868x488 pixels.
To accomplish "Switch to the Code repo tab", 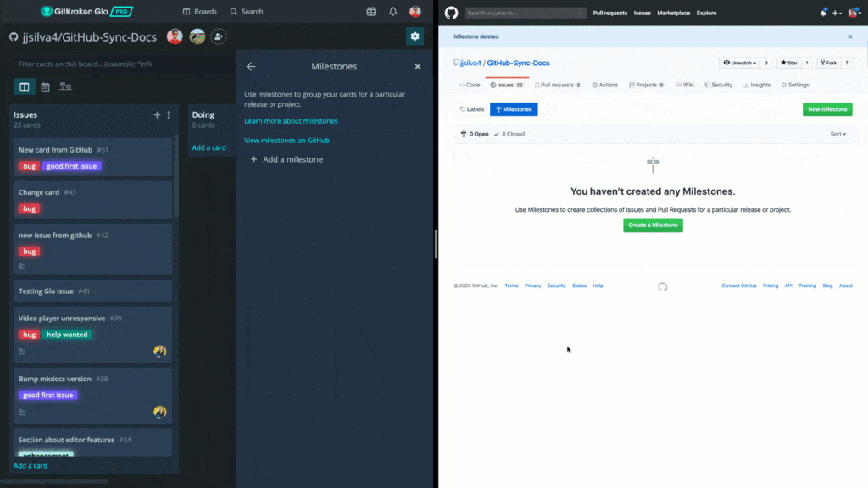I will (470, 86).
